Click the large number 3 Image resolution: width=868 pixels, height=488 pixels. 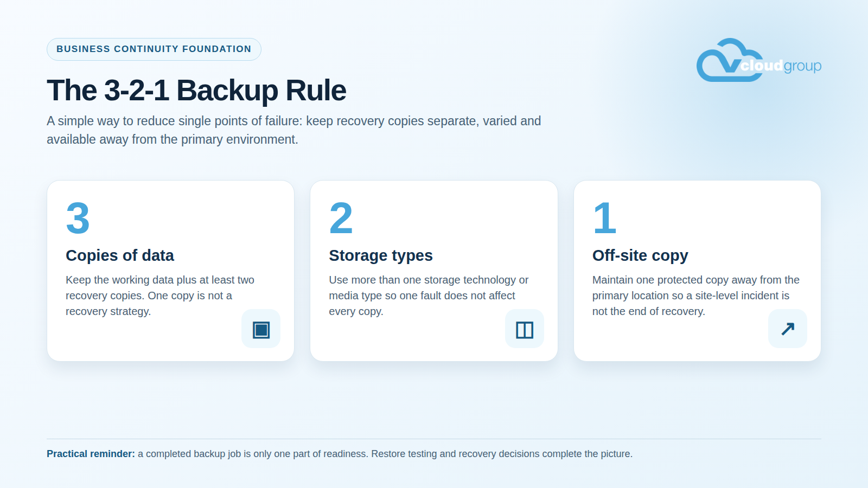click(78, 218)
